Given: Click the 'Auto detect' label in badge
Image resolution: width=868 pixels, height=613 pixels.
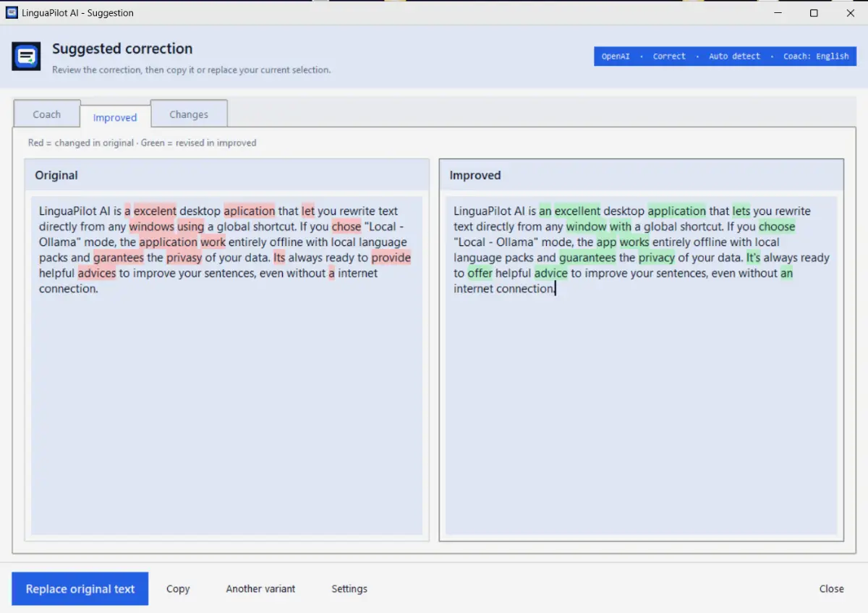Looking at the screenshot, I should (734, 56).
